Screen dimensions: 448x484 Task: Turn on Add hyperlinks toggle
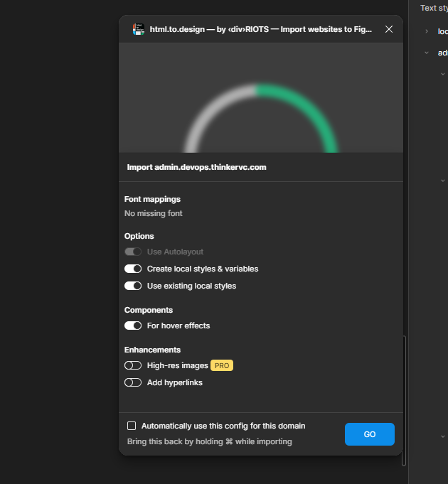pos(133,382)
